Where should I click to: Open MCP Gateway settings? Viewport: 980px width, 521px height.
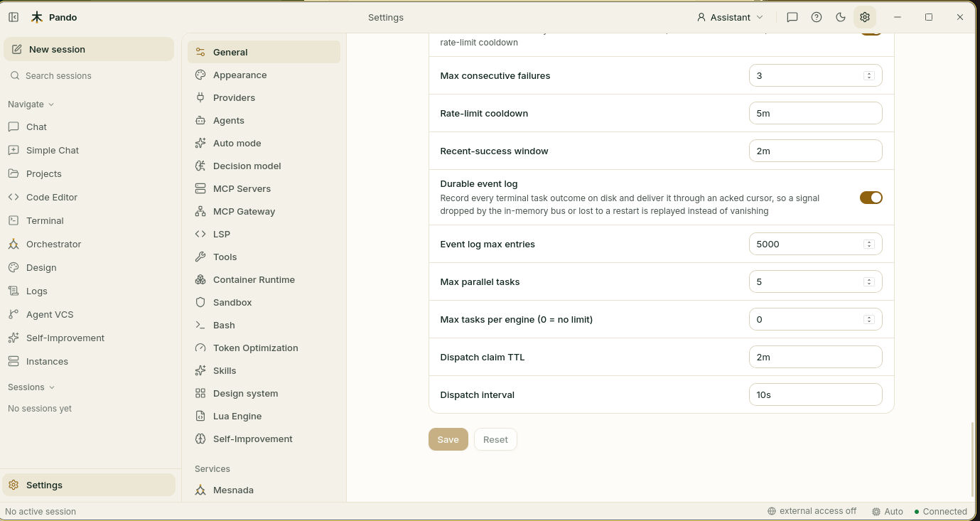click(x=264, y=211)
